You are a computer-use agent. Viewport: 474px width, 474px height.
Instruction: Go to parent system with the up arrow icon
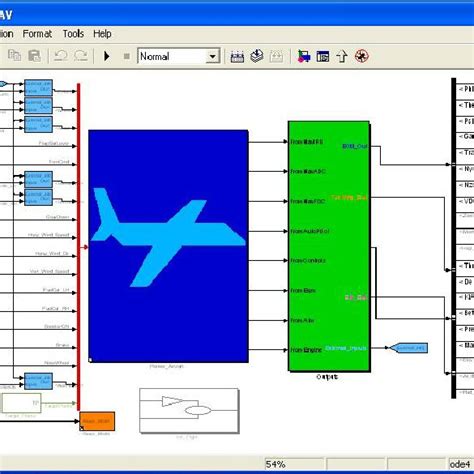pyautogui.click(x=342, y=56)
